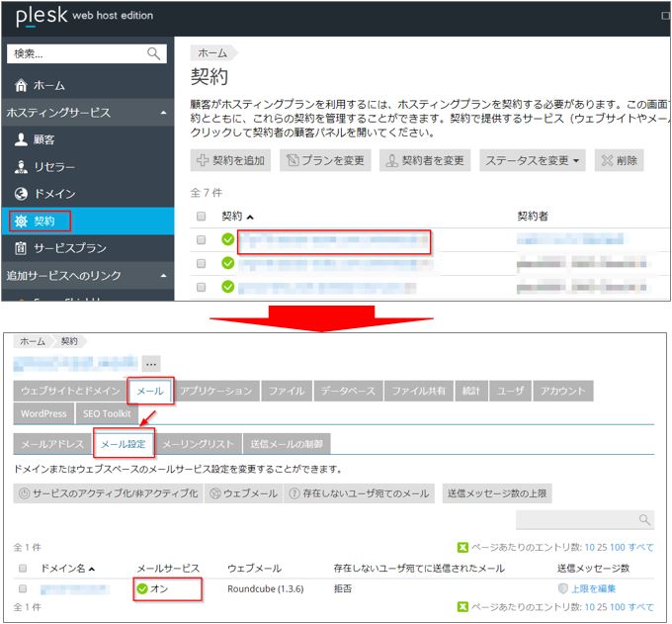
Task: Tick select-all checkbox beside ドメイン名 header
Action: point(23,569)
